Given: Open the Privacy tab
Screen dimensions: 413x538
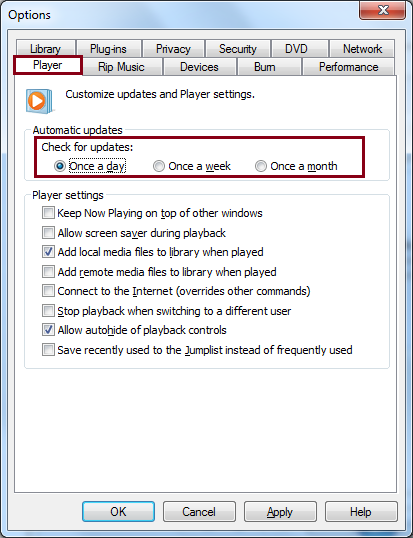Looking at the screenshot, I should pyautogui.click(x=173, y=49).
